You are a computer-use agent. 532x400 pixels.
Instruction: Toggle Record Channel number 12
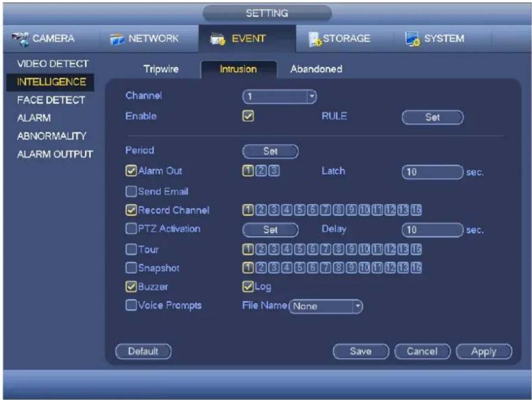390,210
